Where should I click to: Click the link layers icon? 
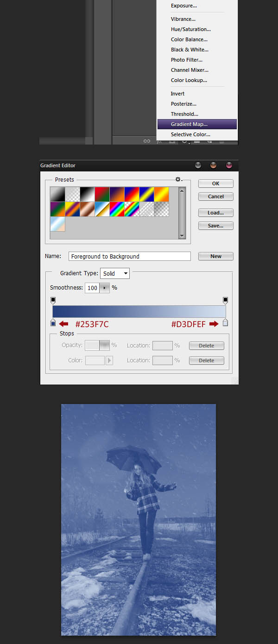(x=147, y=141)
